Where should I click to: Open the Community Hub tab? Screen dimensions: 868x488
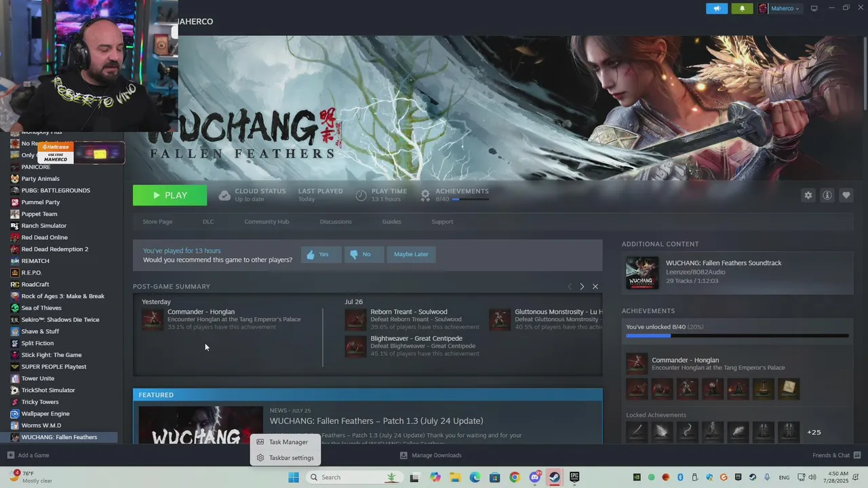pyautogui.click(x=267, y=222)
